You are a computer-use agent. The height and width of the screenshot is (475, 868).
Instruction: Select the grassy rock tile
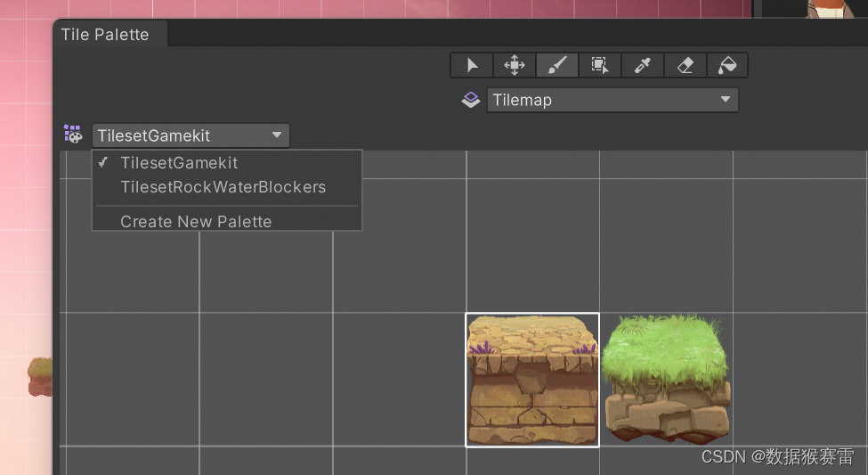666,379
